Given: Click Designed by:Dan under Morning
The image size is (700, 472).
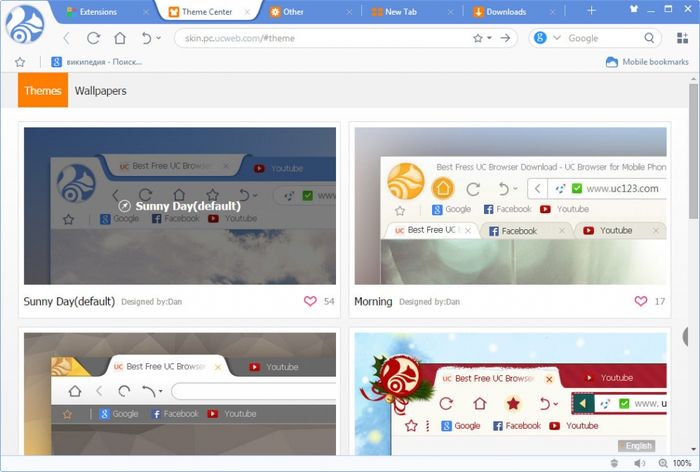Looking at the screenshot, I should point(429,302).
